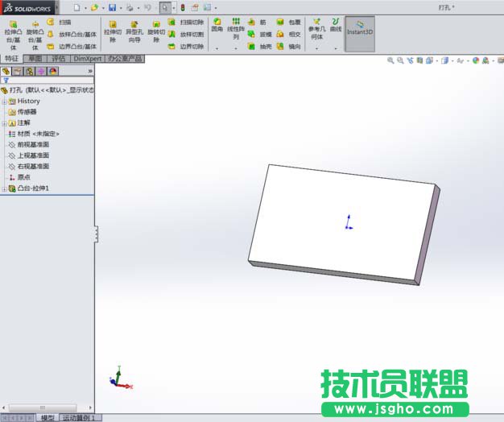Open the dropdown beside the Save icon
Viewport: 504px width, 422px height.
121,8
